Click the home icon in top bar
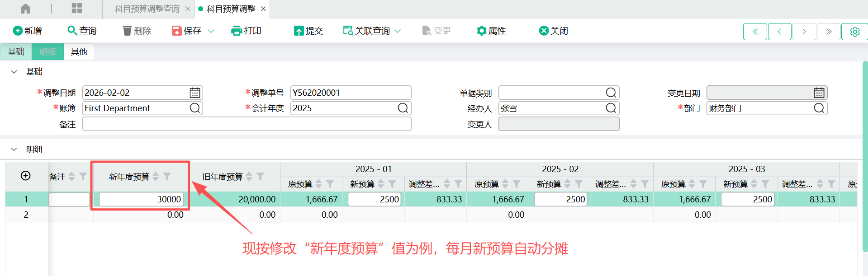 coord(26,9)
